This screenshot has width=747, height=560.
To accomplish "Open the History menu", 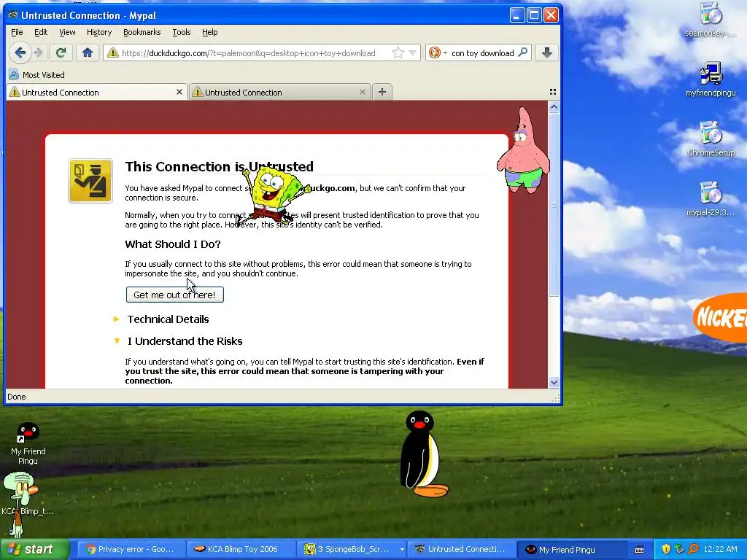I will (x=99, y=32).
